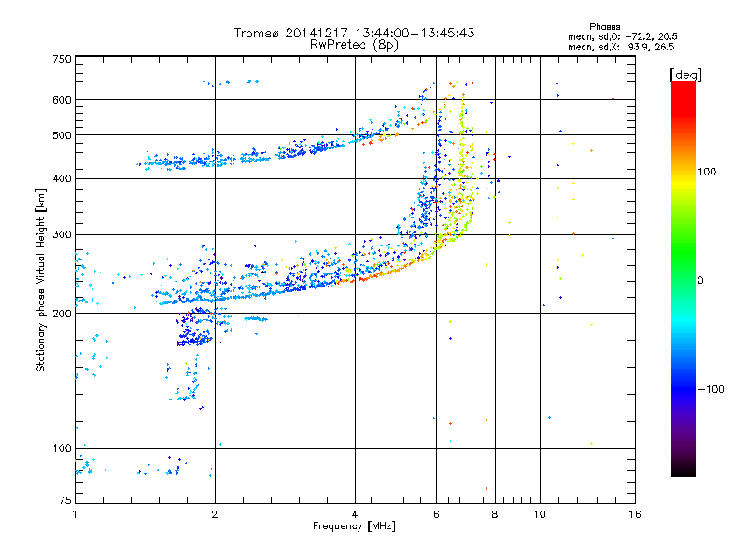Click the x-axis tick label '16'
747x560 pixels.
(x=635, y=514)
